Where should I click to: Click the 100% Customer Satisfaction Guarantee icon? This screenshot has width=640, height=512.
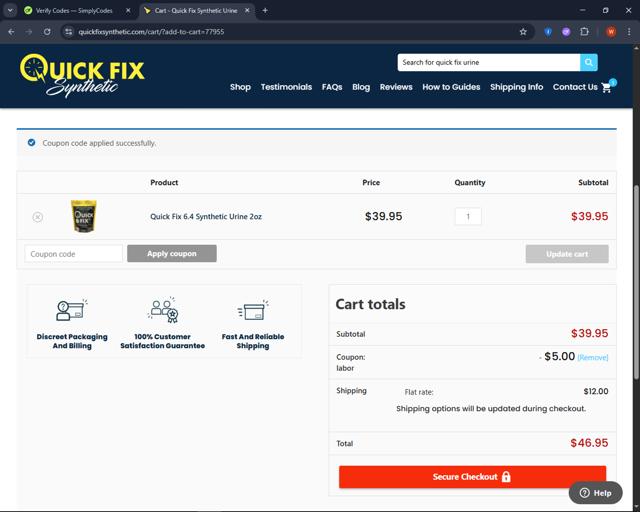162,310
